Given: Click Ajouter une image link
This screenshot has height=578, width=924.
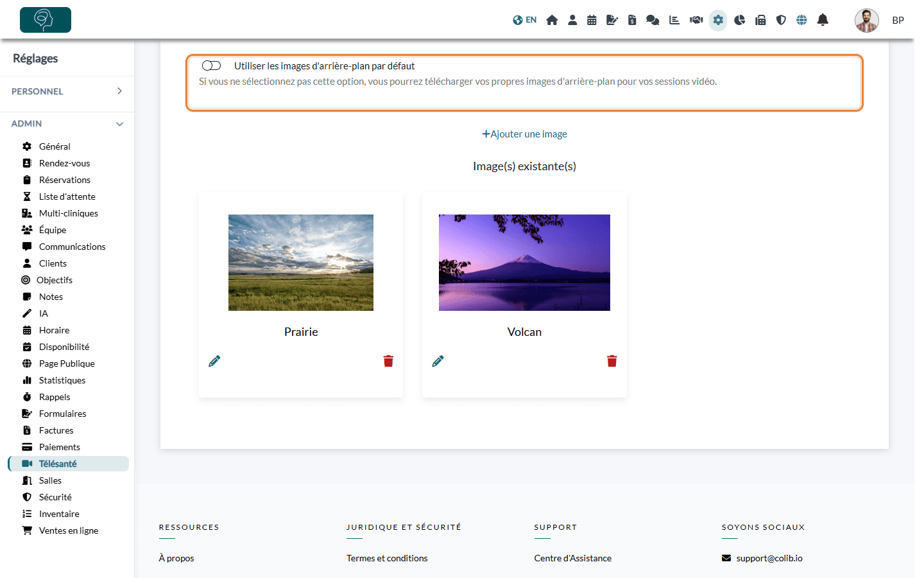Looking at the screenshot, I should click(x=524, y=134).
